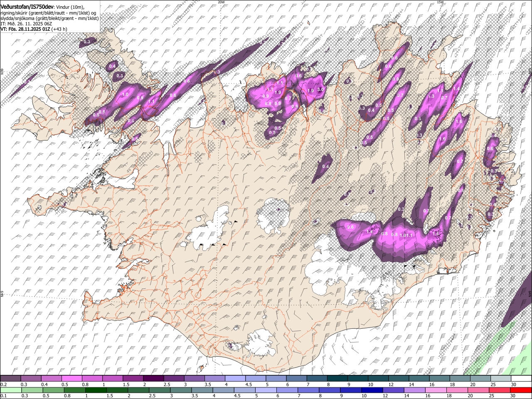Select the pale gray snow swatch between 25 and 30
The width and height of the screenshot is (532, 399).
click(501, 379)
